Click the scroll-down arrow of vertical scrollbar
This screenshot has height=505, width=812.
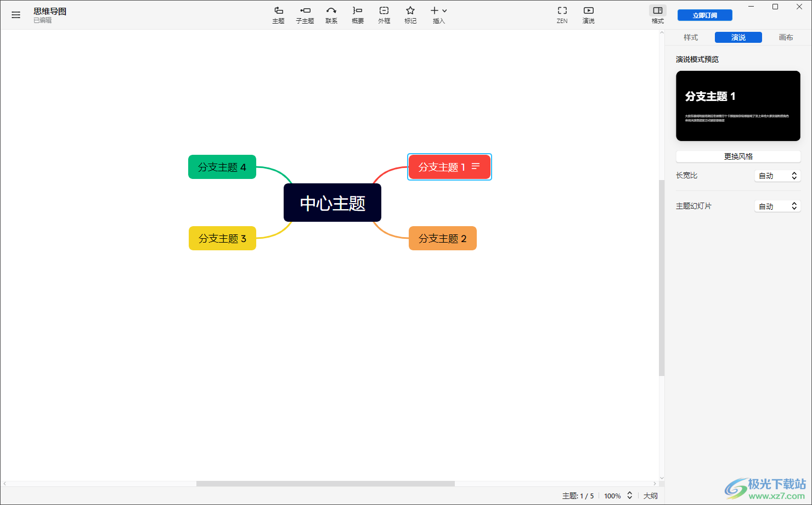point(662,478)
